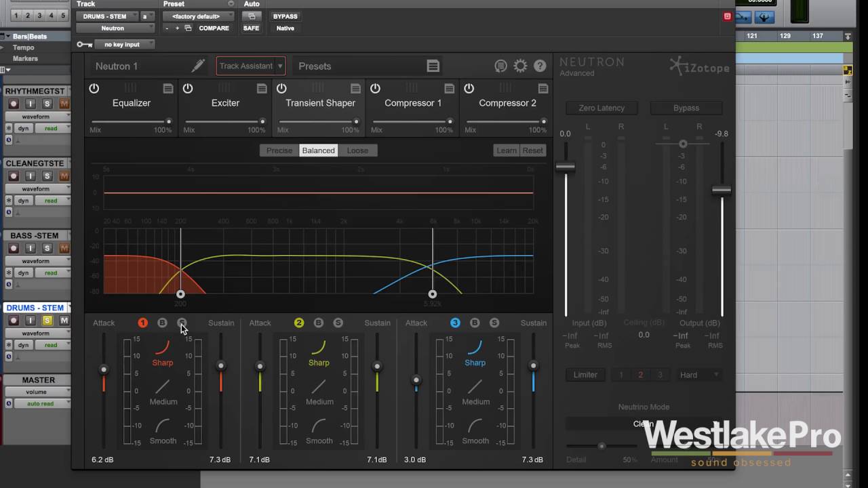Record-arm the RHYTHMEGTST track

tap(14, 104)
